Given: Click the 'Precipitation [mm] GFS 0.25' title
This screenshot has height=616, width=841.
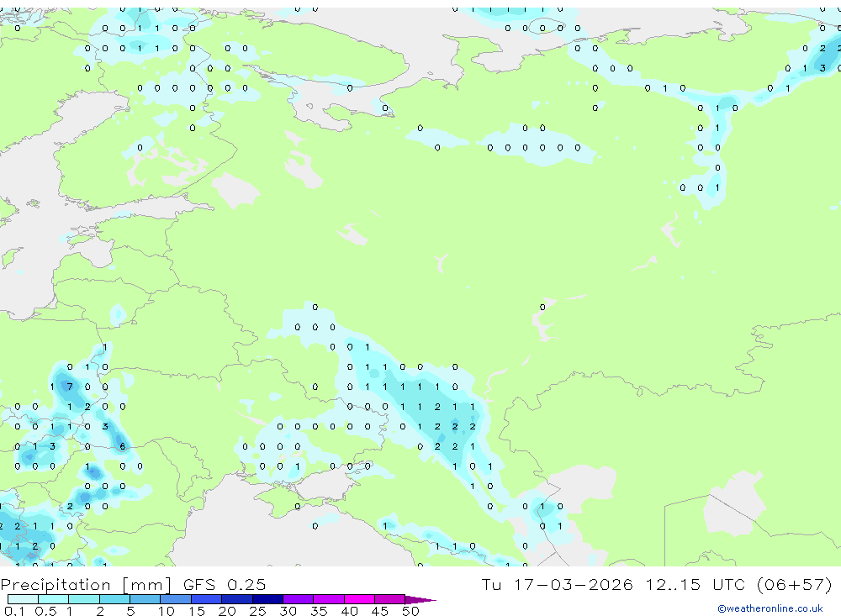Looking at the screenshot, I should point(133,585).
